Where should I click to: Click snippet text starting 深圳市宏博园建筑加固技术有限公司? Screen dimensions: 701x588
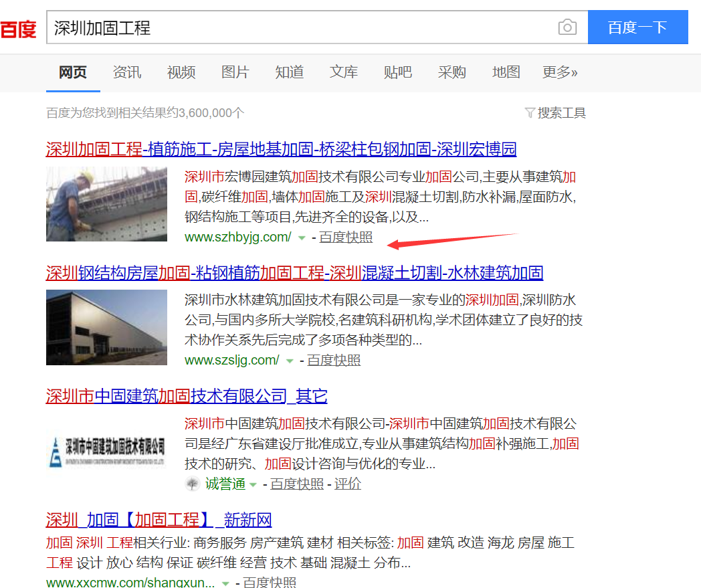click(381, 197)
